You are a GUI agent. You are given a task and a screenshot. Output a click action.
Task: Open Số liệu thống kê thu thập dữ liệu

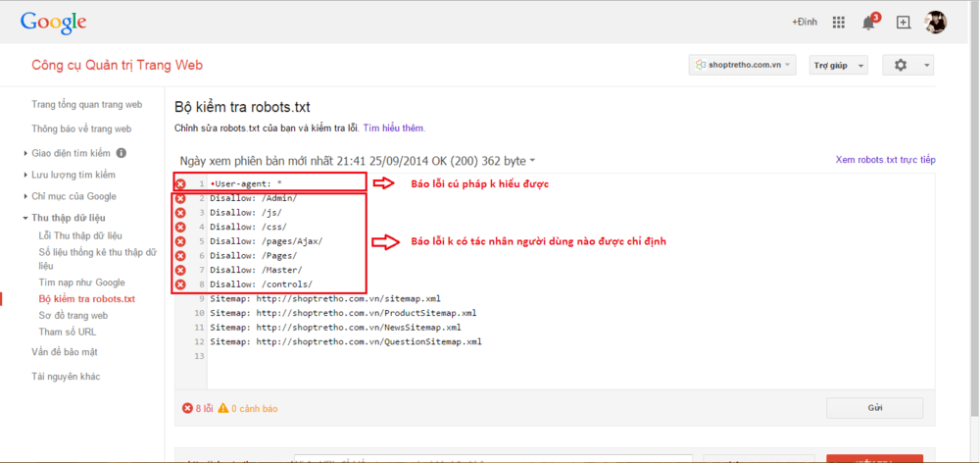tap(97, 259)
